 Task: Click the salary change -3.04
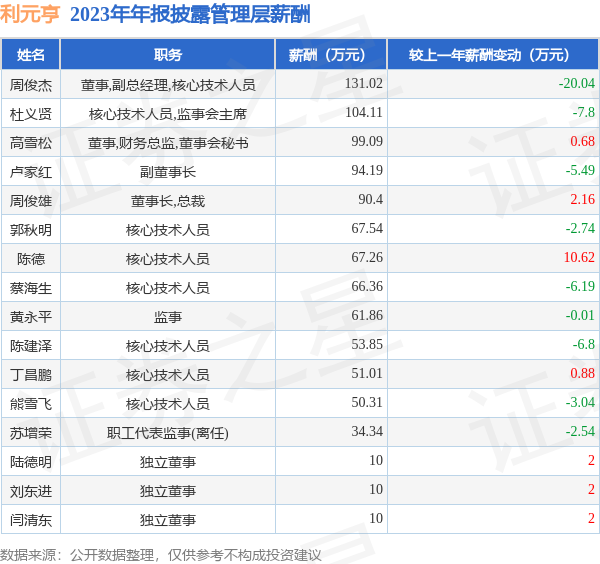pyautogui.click(x=580, y=403)
